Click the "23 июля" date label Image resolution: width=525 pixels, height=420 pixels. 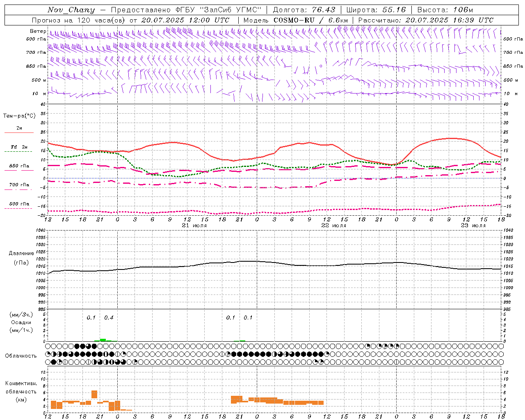pos(473,226)
